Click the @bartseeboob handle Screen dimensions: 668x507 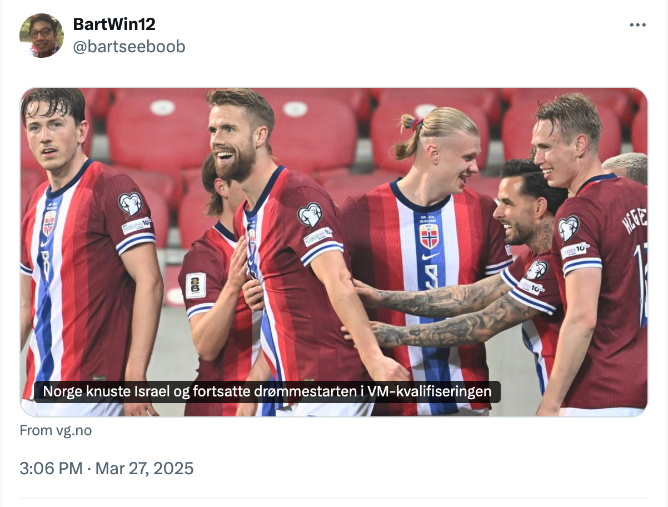coord(129,46)
